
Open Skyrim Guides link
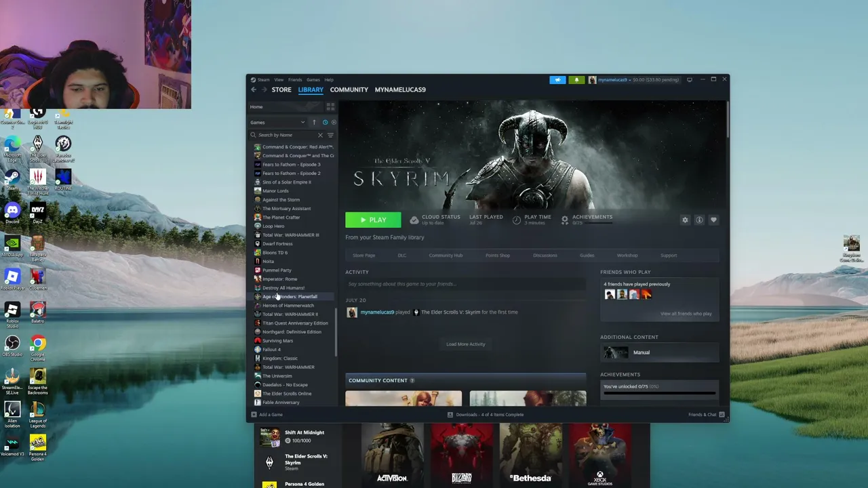(x=587, y=256)
